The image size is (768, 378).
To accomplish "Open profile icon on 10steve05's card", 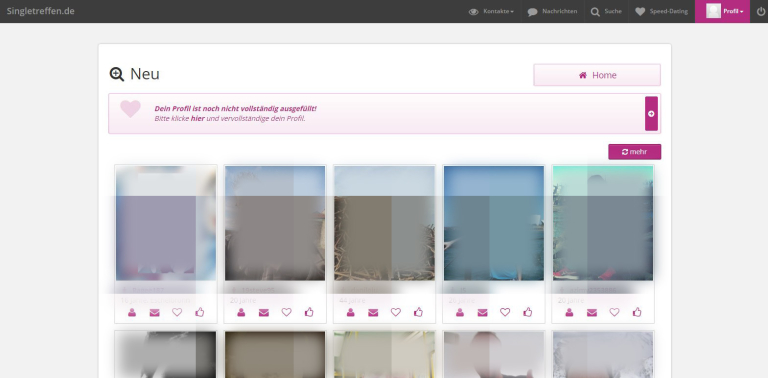I will (x=241, y=312).
